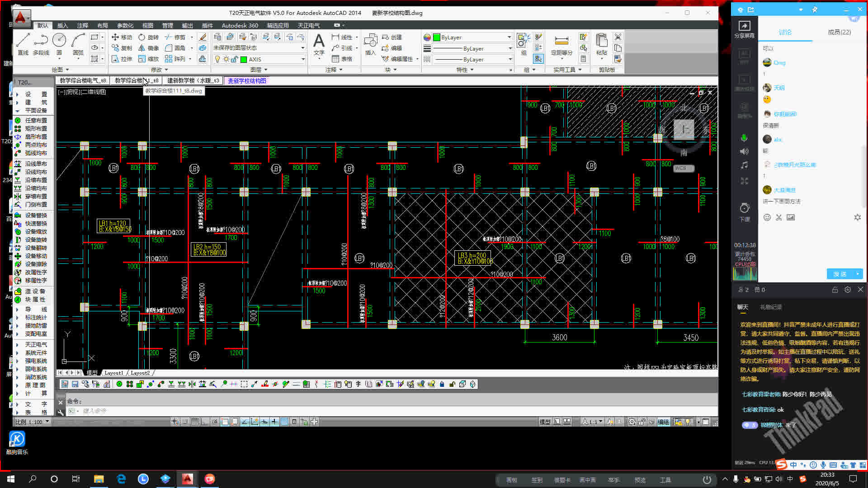The image size is (868, 488).
Task: Select the Polyline (多段线) tool
Action: pyautogui.click(x=41, y=44)
